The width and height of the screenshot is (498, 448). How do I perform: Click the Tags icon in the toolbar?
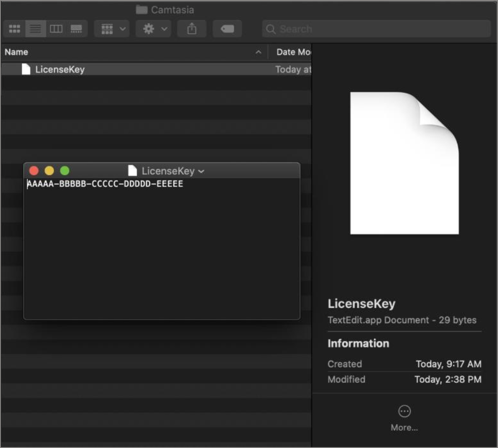(227, 29)
